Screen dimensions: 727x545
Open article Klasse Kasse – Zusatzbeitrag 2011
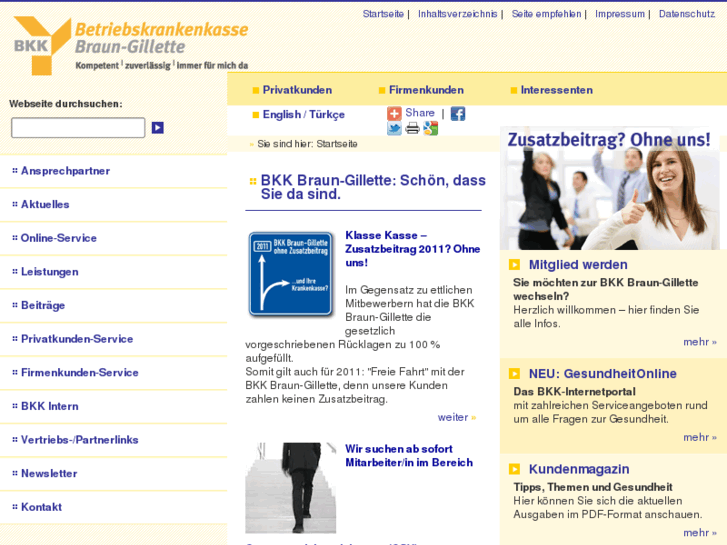(413, 249)
